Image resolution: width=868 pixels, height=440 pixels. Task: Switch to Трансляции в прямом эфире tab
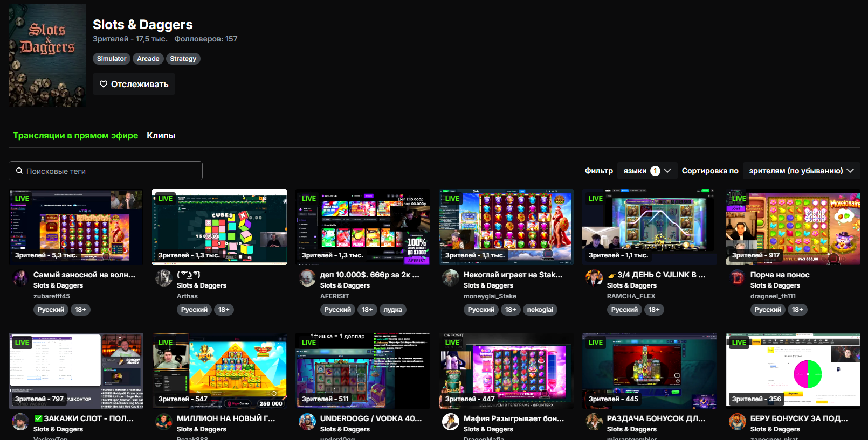point(75,135)
